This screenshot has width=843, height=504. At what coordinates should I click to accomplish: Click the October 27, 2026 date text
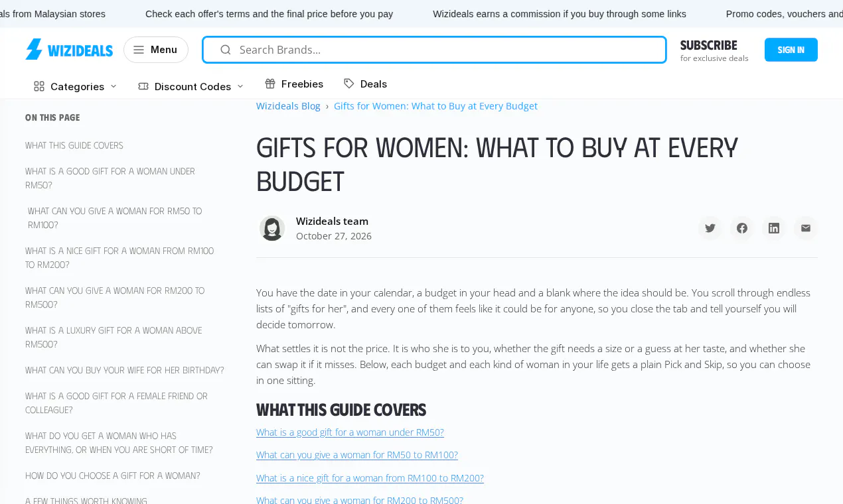334,236
